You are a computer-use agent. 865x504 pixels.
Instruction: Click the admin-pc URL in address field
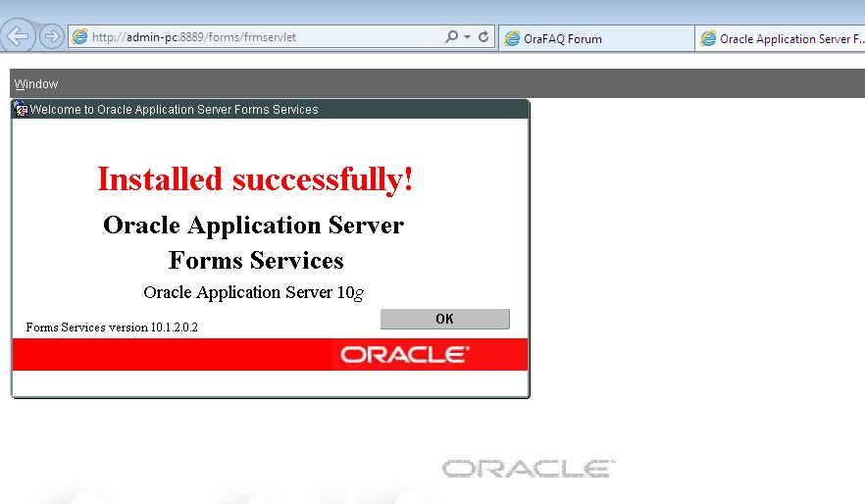pos(193,38)
